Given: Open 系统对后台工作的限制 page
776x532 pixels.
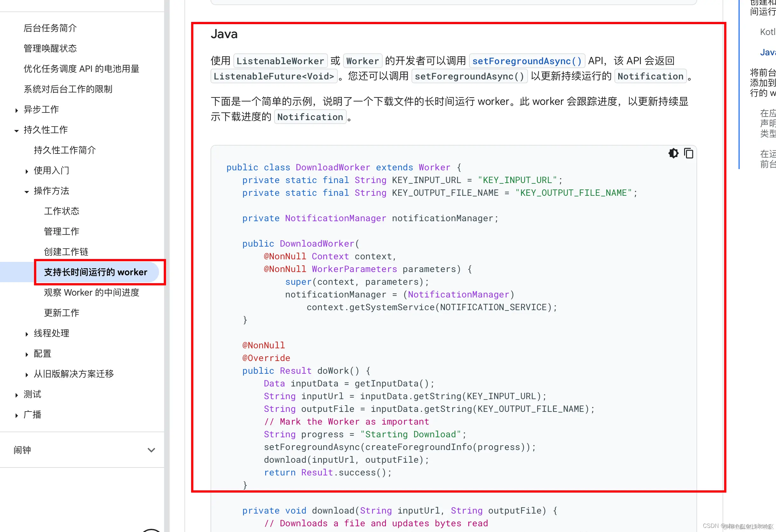Looking at the screenshot, I should click(68, 89).
